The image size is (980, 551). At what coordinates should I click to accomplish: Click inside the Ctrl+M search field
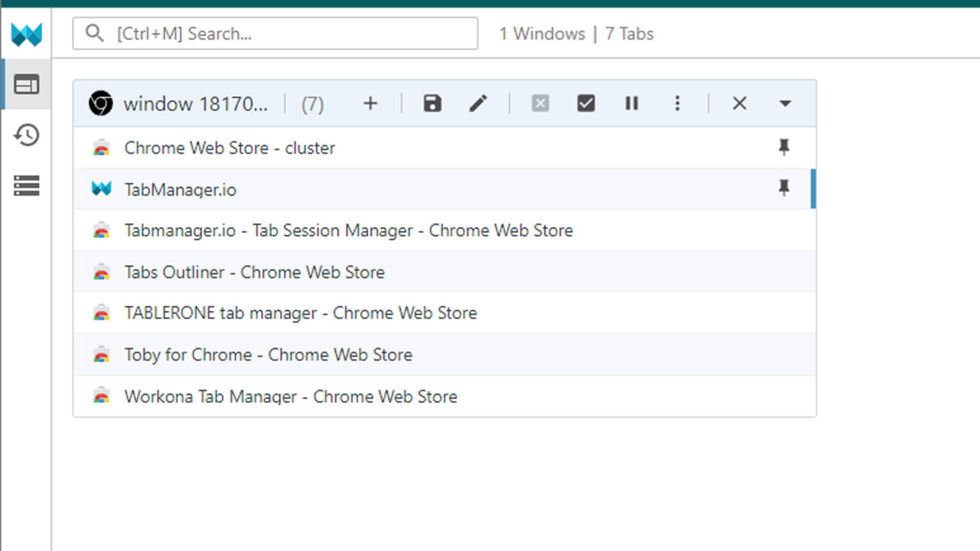(x=274, y=33)
